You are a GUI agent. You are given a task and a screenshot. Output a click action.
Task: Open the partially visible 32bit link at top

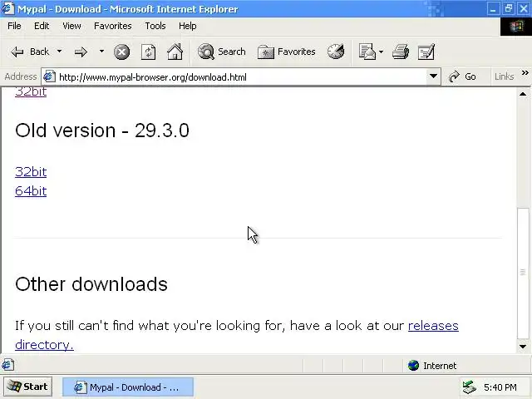31,92
